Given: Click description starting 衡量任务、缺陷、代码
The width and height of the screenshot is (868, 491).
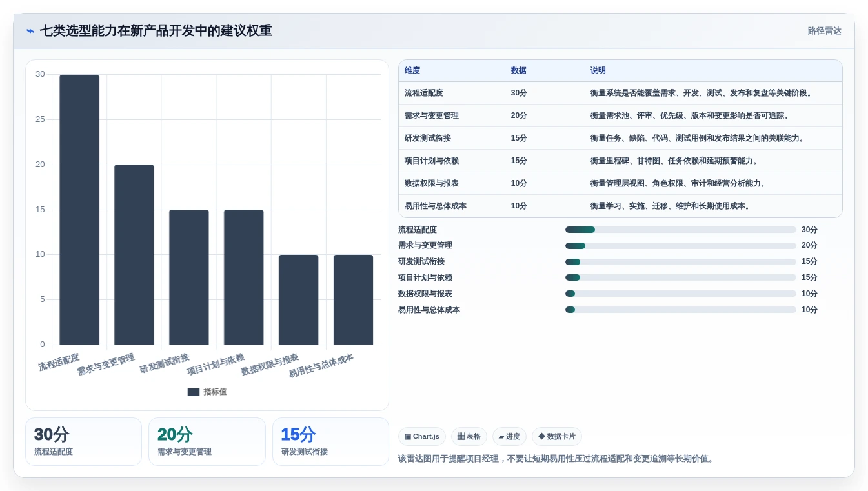Looking at the screenshot, I should (697, 138).
